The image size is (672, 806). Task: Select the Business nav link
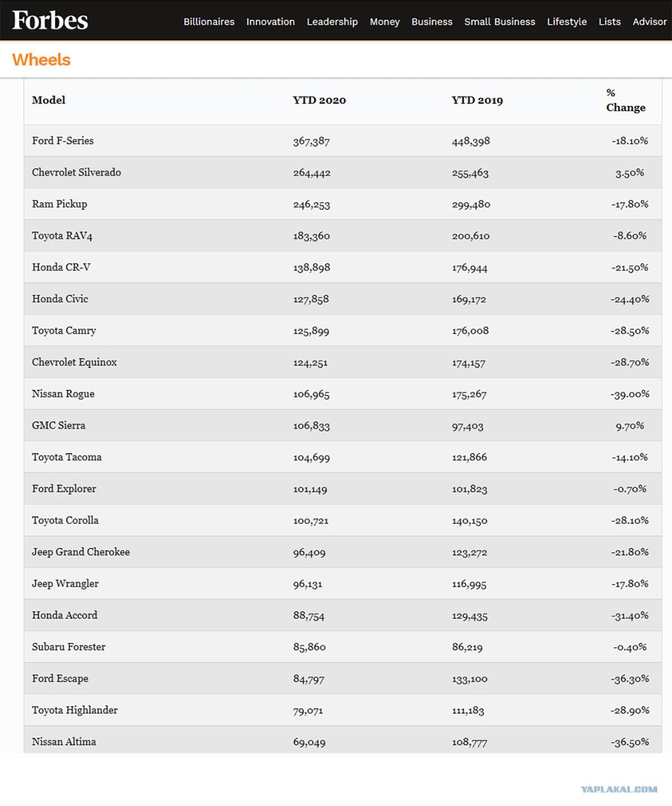(x=432, y=22)
